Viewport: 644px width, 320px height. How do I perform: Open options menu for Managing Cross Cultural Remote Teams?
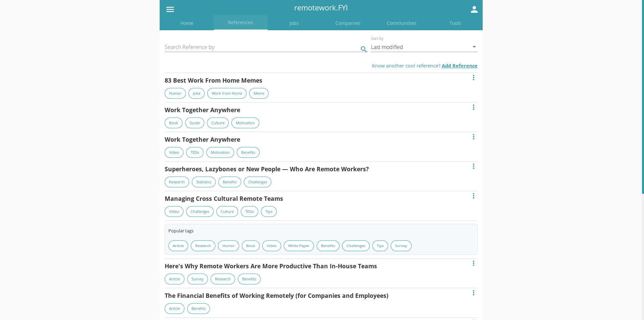473,196
